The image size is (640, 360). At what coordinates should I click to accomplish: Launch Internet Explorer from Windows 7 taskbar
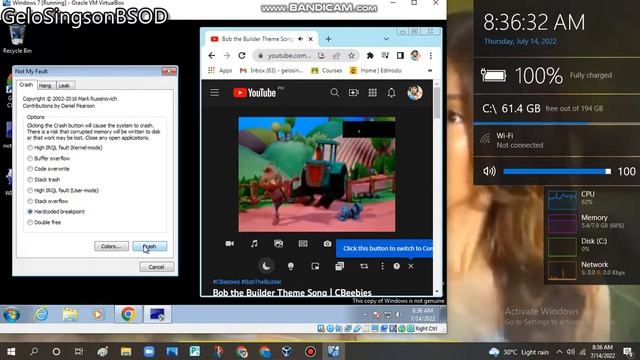pos(41,315)
